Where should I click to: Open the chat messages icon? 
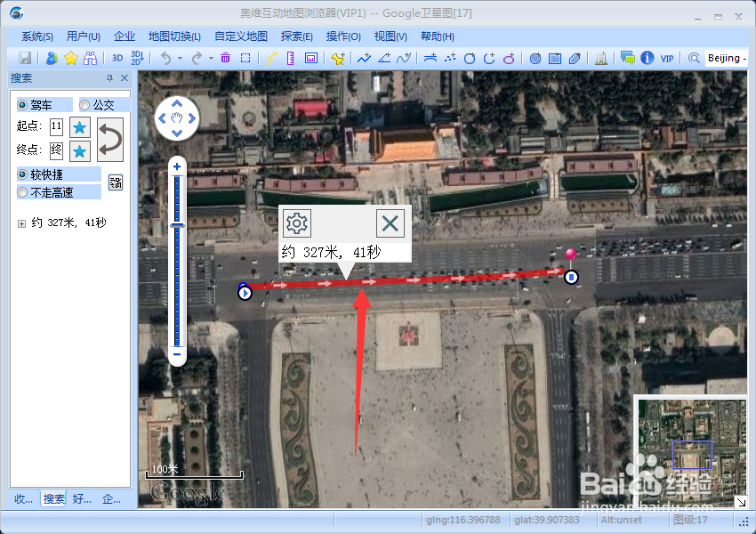(x=627, y=59)
